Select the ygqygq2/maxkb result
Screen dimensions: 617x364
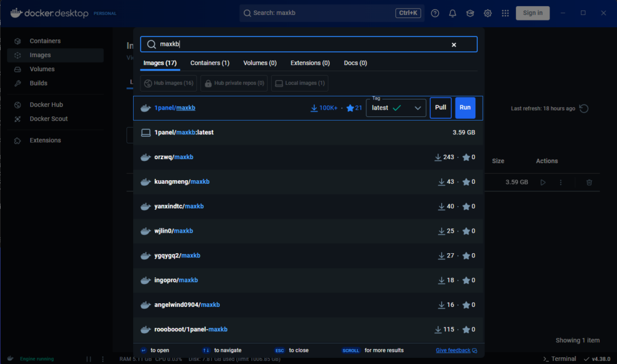308,256
